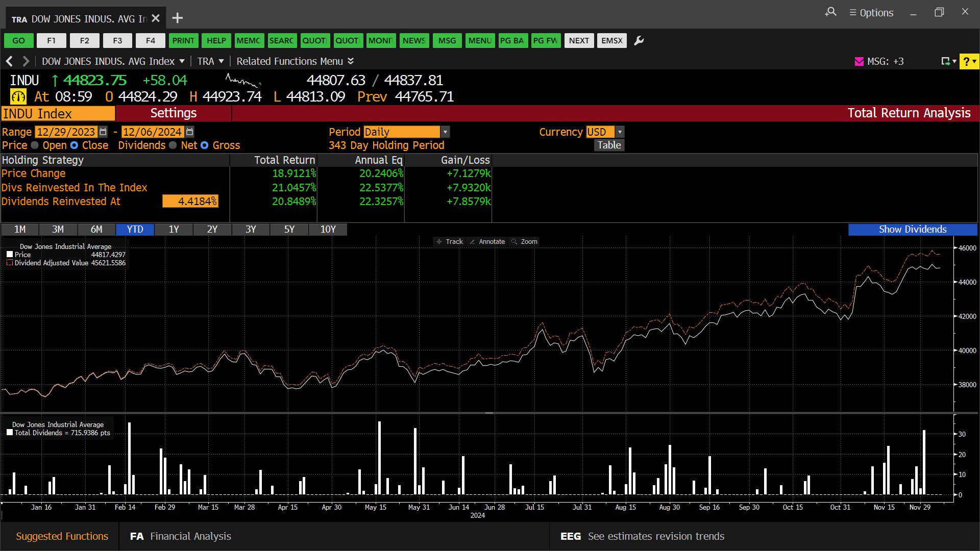The image size is (980, 551).
Task: Open the pink MSG envelope icon
Action: (x=859, y=61)
